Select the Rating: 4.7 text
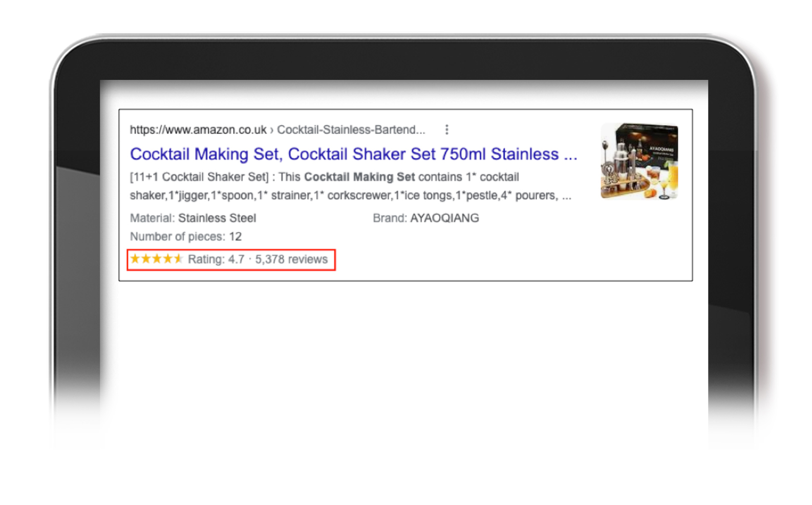Screen dimensions: 812x505 click(216, 259)
